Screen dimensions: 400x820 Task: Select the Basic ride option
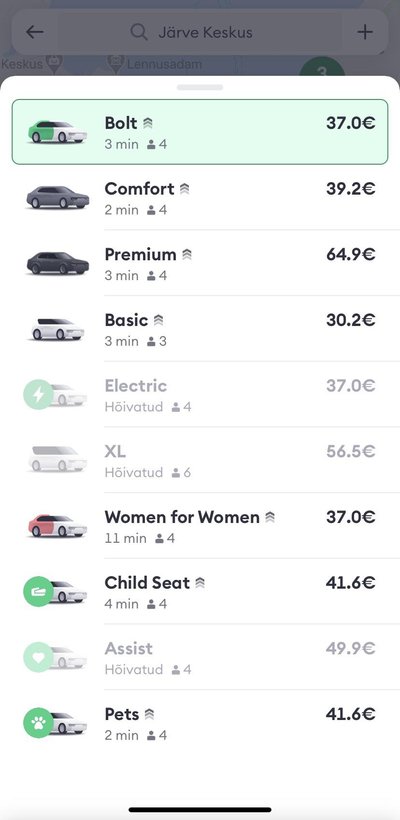point(200,328)
